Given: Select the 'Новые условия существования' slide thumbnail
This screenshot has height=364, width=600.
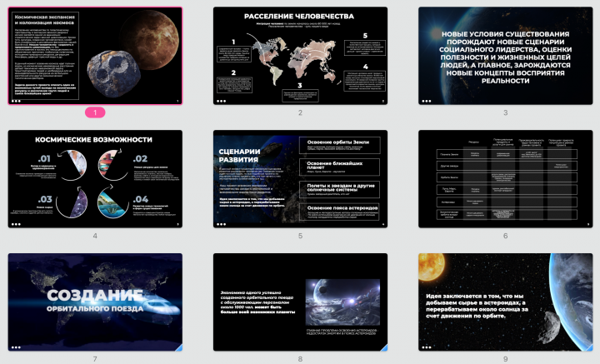Looking at the screenshot, I should tap(506, 56).
